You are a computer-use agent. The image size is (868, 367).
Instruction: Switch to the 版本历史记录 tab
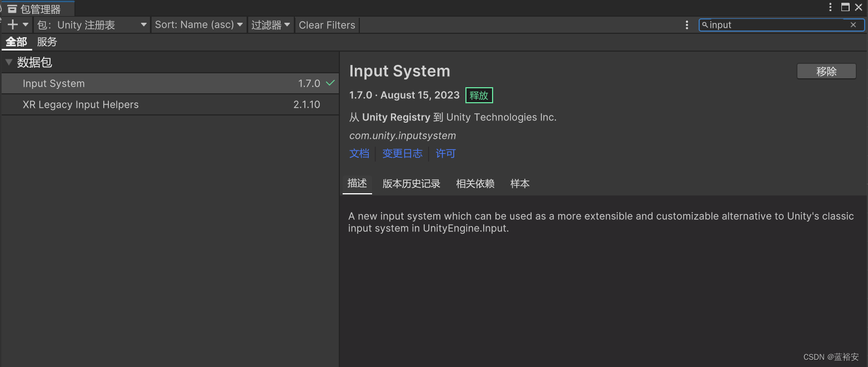411,183
